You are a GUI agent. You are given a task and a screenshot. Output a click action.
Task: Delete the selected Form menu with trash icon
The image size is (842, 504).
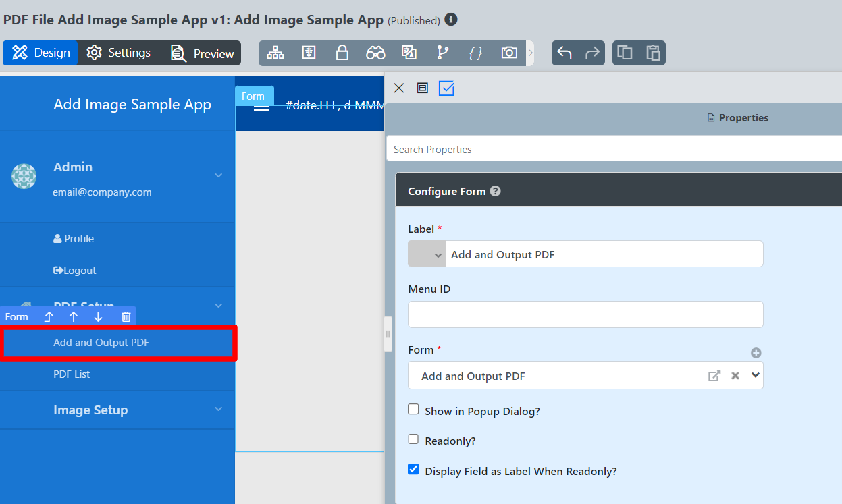point(126,316)
